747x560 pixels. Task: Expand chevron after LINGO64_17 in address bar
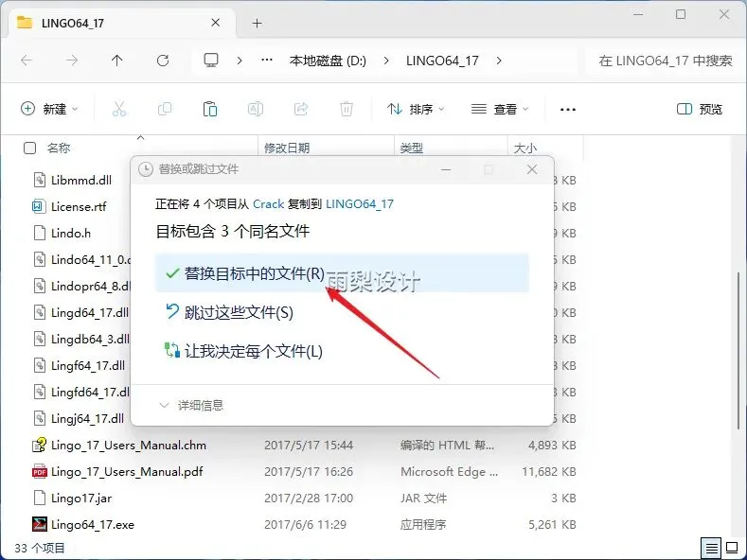coord(499,61)
